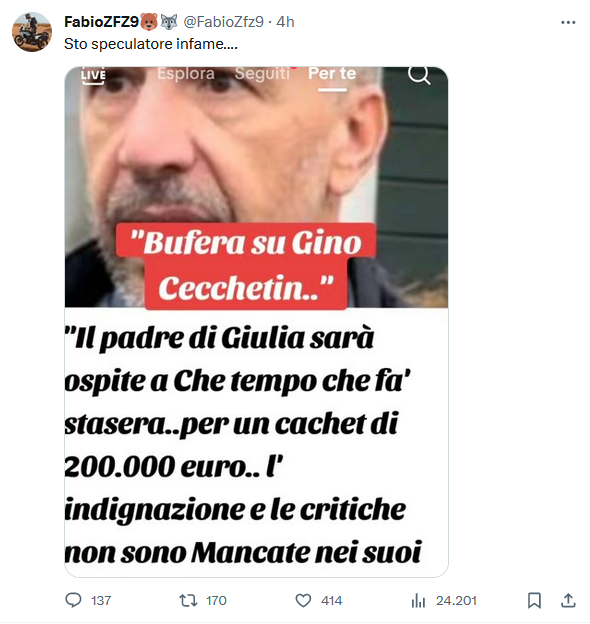Click the search magnifier in the image
Viewport: 590px width, 624px height.
click(x=419, y=75)
